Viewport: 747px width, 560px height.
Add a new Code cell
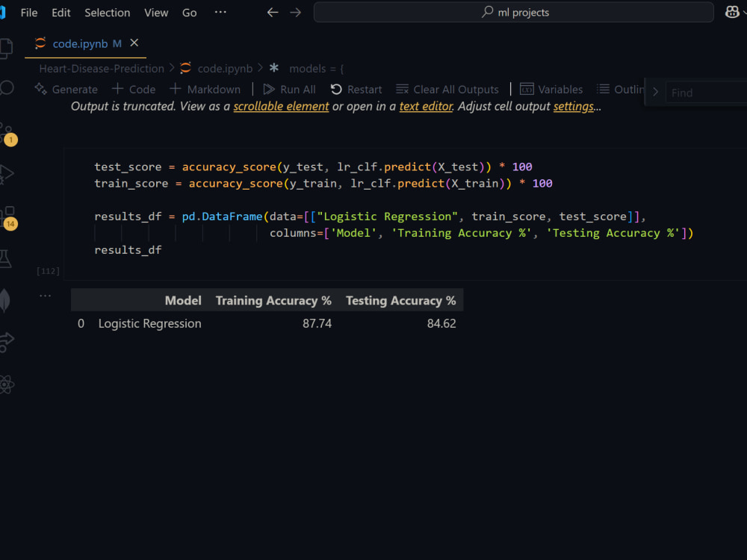pos(134,89)
